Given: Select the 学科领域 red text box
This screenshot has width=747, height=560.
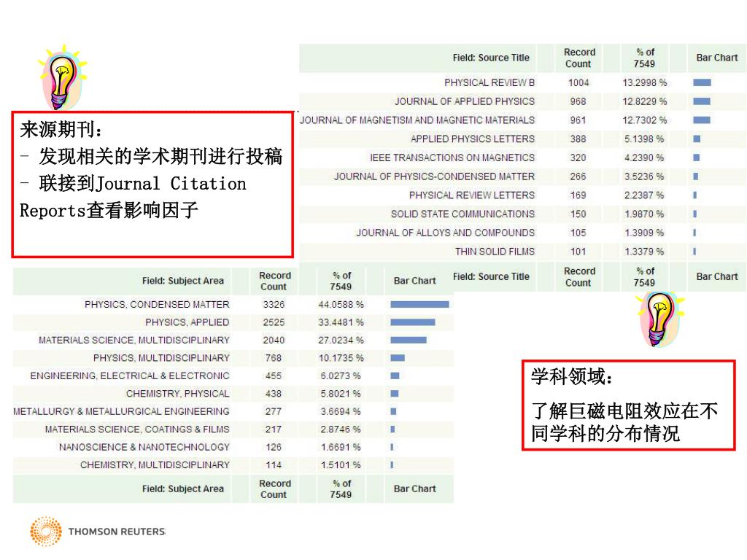Looking at the screenshot, I should 628,405.
